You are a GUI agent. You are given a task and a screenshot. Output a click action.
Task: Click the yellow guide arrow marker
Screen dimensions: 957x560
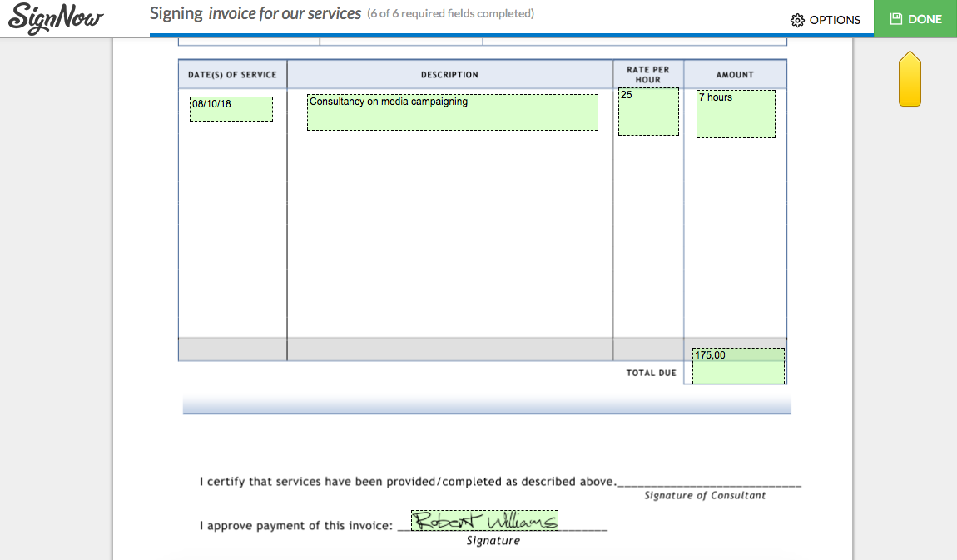[x=910, y=80]
